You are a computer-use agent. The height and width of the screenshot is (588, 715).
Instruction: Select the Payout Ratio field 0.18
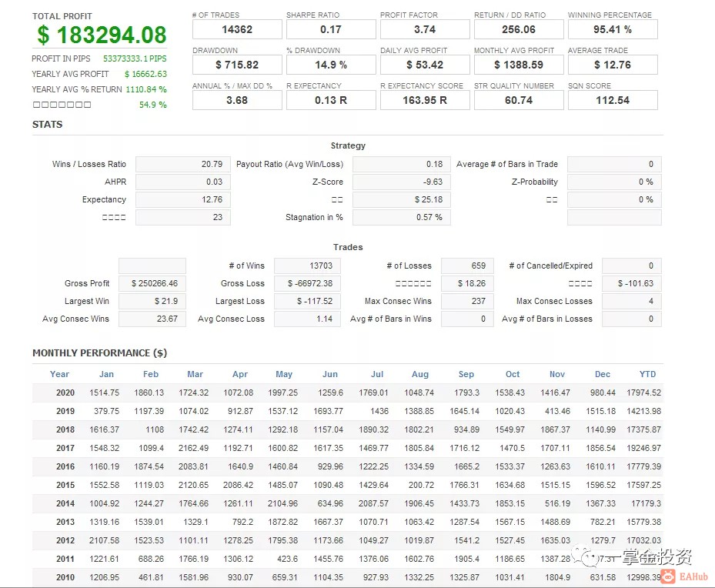pyautogui.click(x=402, y=164)
